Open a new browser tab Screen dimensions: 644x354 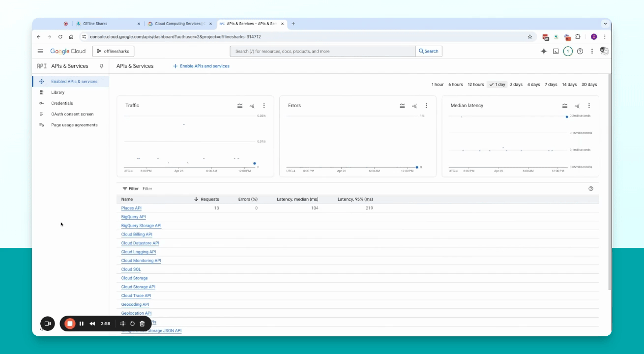293,24
